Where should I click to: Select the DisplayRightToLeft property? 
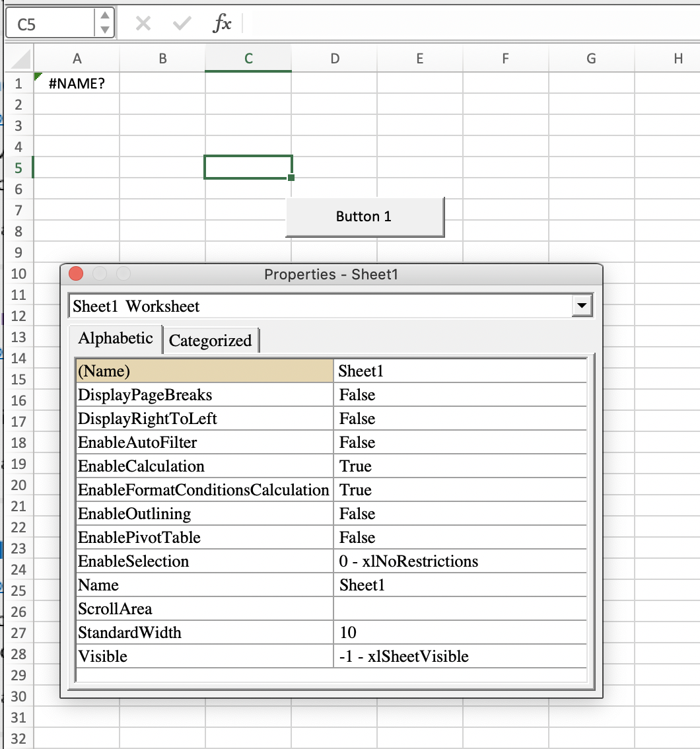coord(204,419)
